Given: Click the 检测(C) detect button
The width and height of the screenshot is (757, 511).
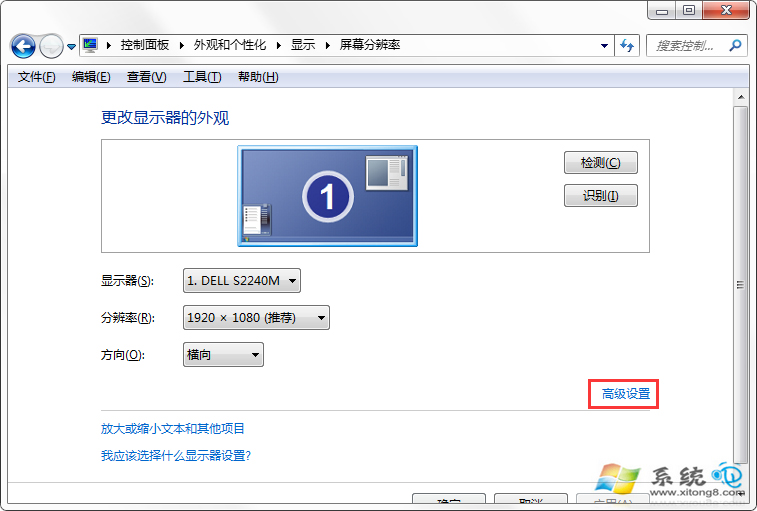Looking at the screenshot, I should pos(601,163).
